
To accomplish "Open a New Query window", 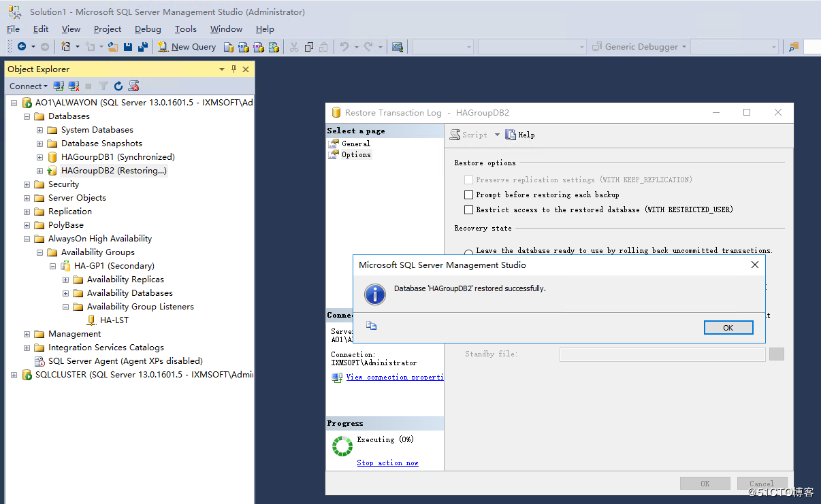I will click(x=187, y=46).
